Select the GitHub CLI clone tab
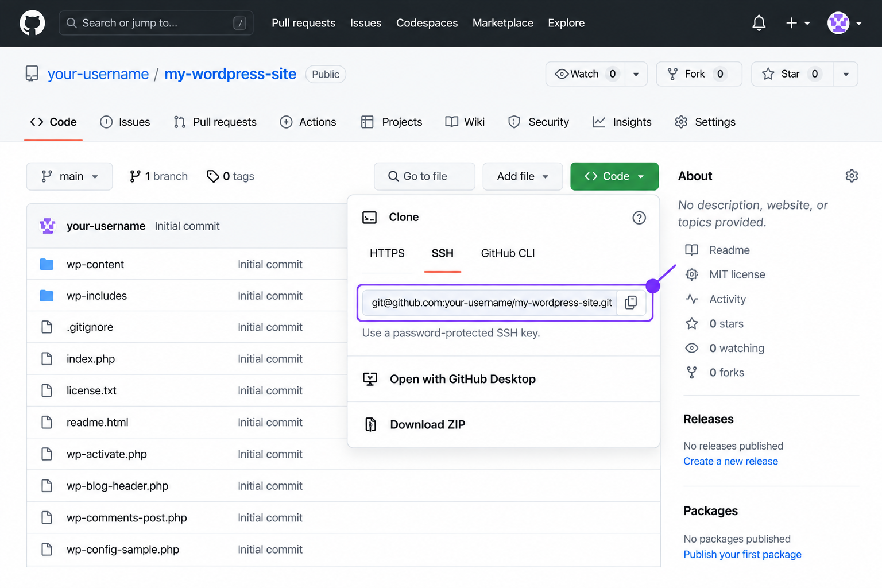 508,253
